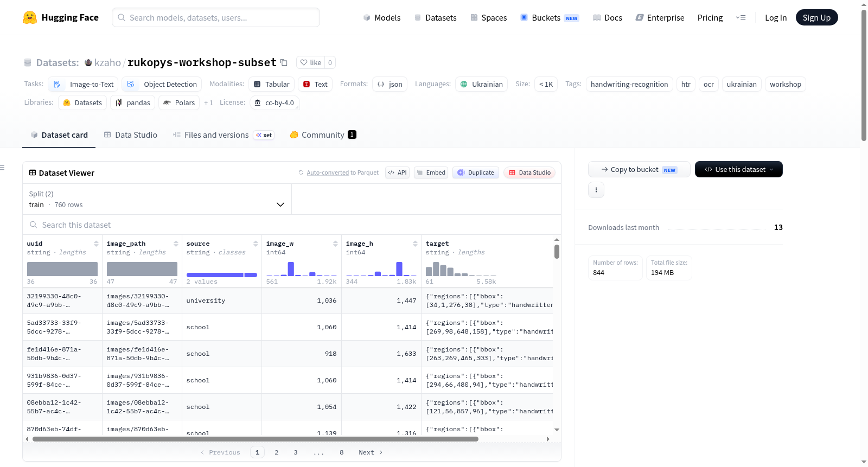The width and height of the screenshot is (868, 467).
Task: Open the Buckets nav item
Action: tap(550, 17)
